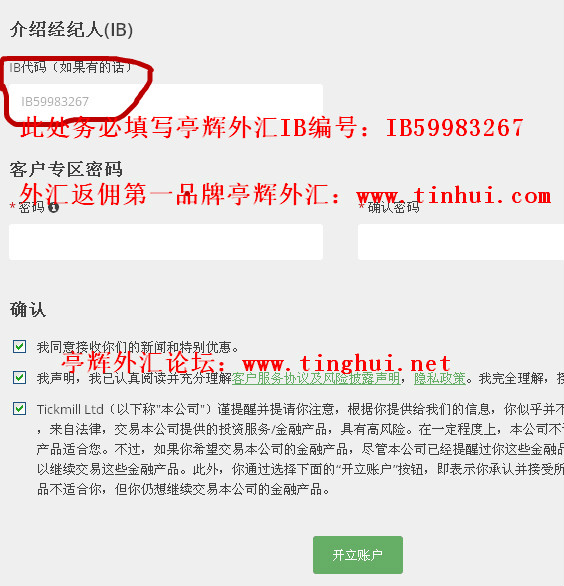Toggle the 我声明 agreement checkbox

19,377
